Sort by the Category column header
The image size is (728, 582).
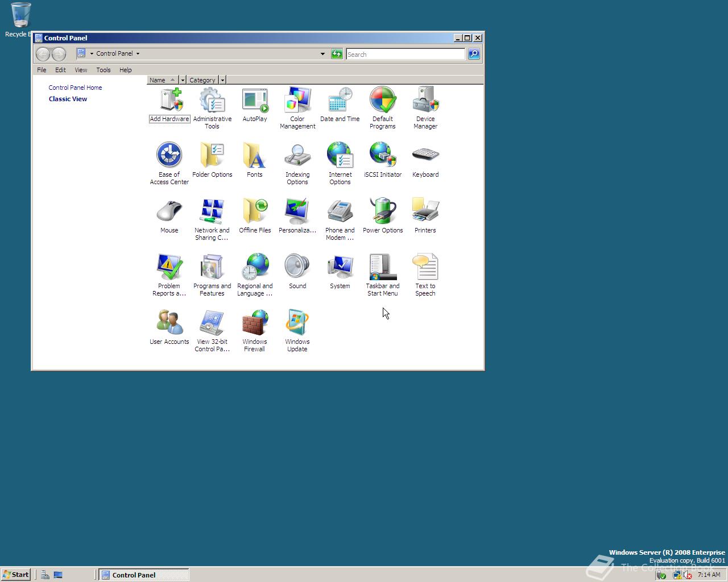pos(202,80)
